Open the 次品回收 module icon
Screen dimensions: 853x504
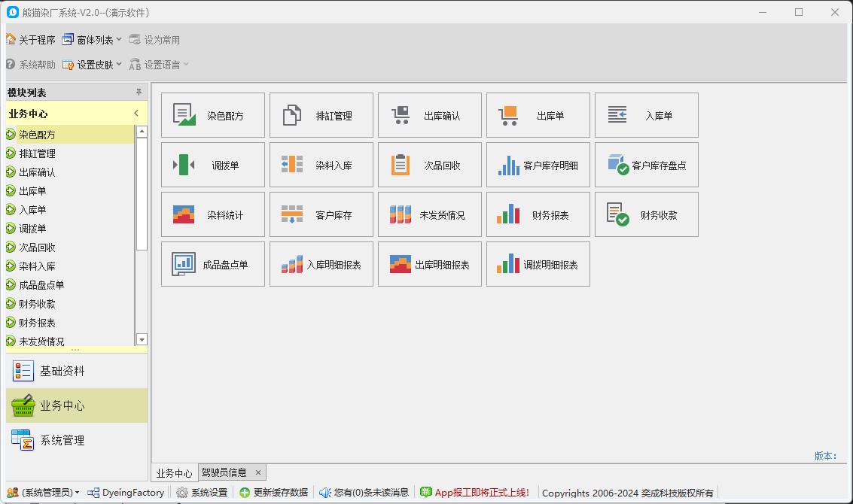coord(429,164)
